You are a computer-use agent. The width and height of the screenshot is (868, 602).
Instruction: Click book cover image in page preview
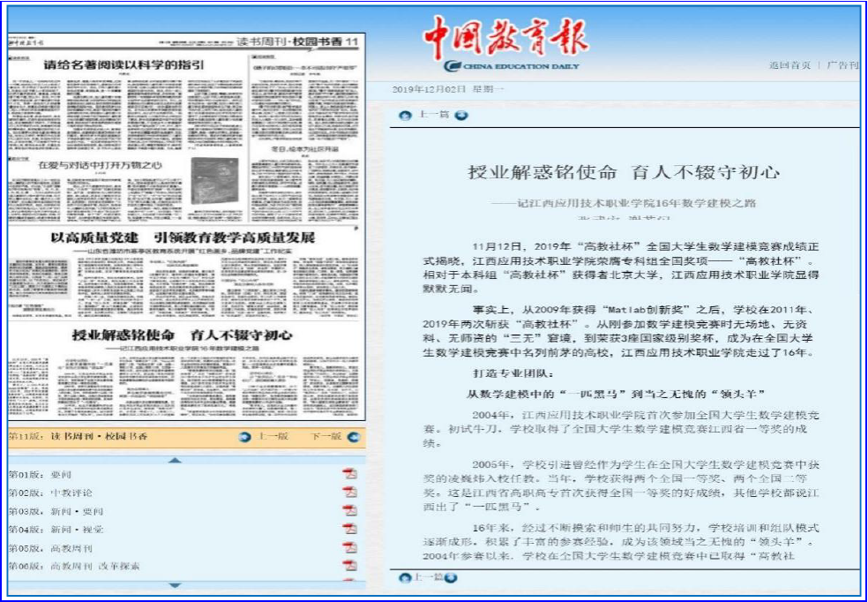coord(214,182)
